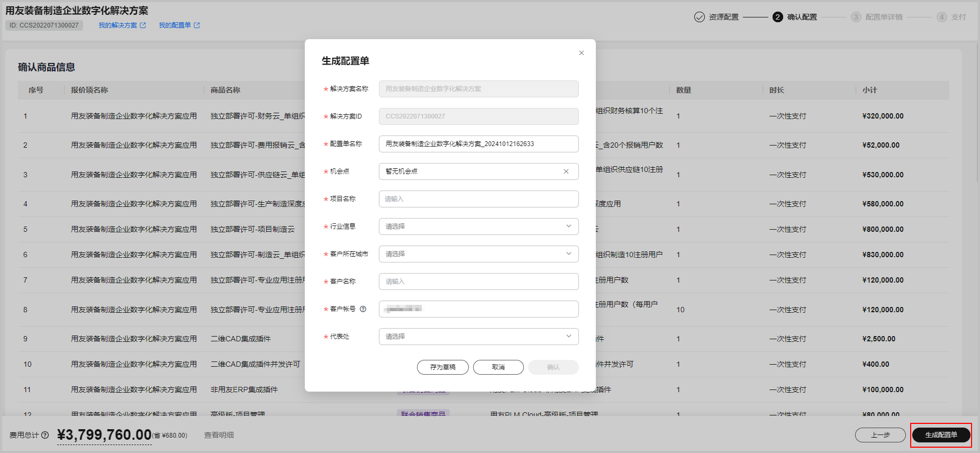Click the step 3 配置单详情 circle icon
The image size is (980, 453).
tap(856, 17)
